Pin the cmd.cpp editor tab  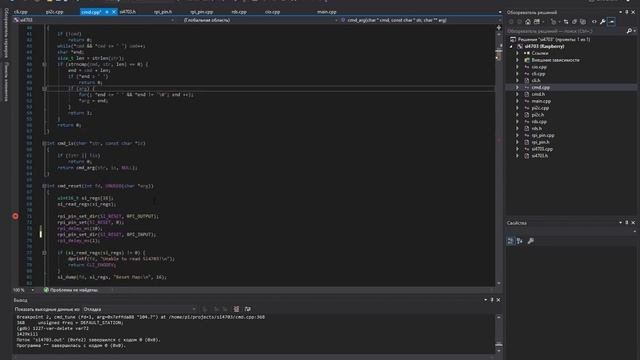click(x=107, y=12)
